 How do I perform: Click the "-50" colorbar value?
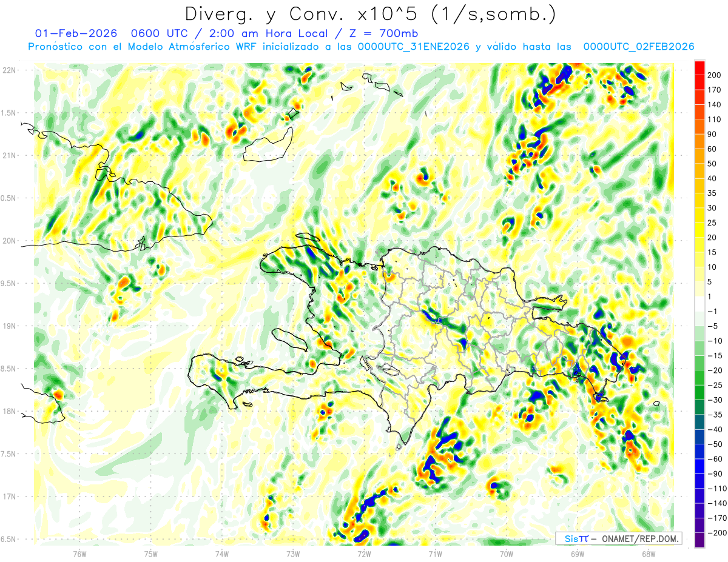(716, 444)
